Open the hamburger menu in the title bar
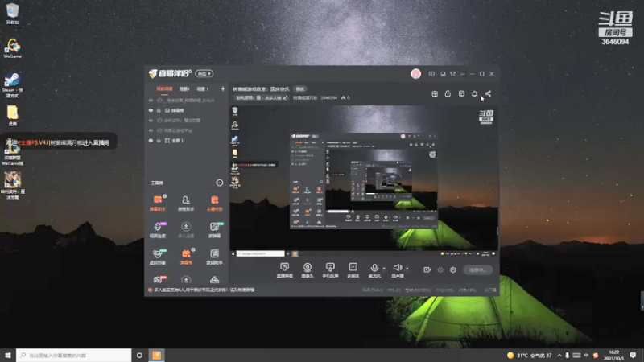Viewport: 644px width, 362px height. point(462,74)
